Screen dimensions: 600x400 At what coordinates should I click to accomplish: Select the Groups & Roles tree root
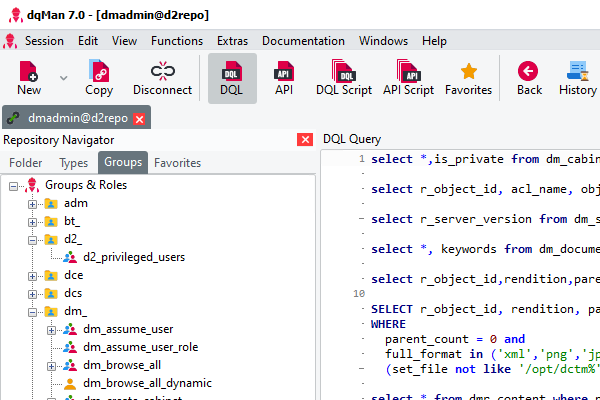[x=86, y=185]
